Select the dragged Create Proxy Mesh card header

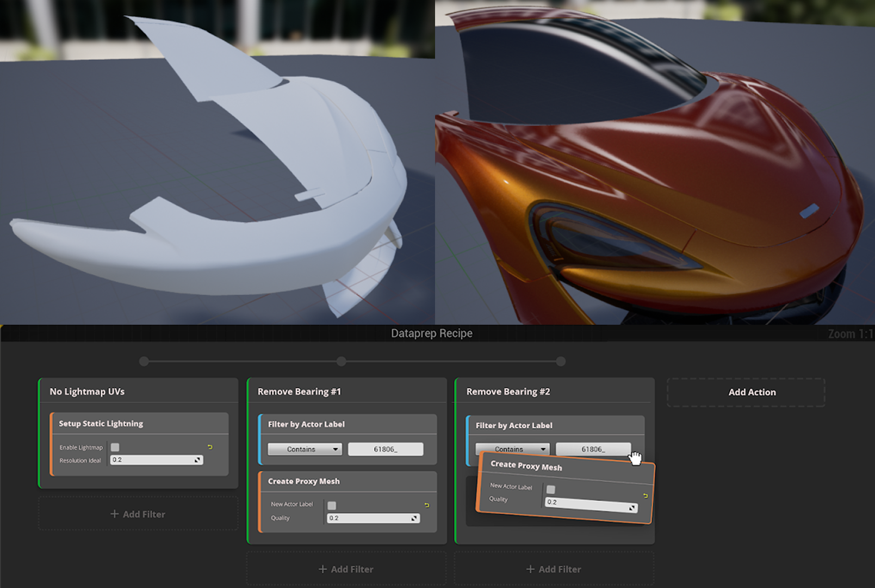point(526,466)
